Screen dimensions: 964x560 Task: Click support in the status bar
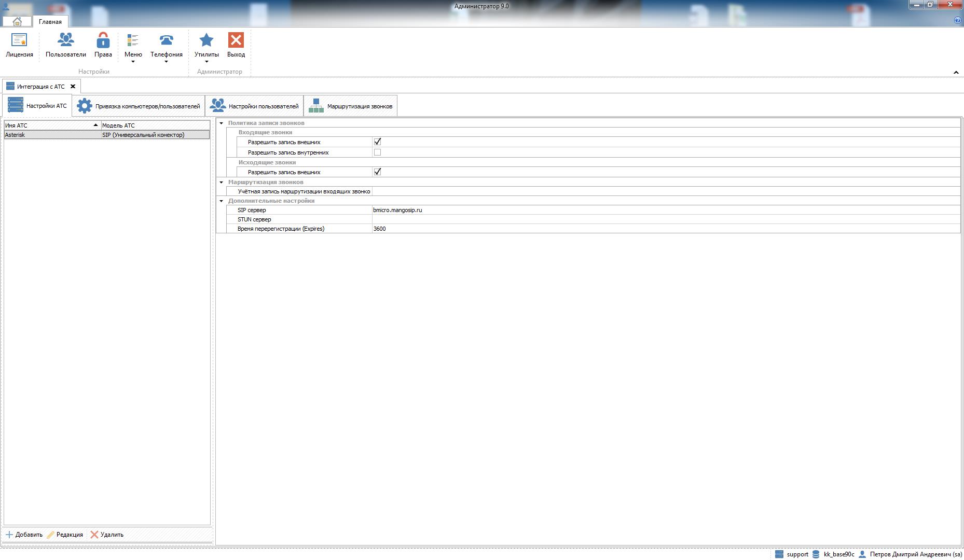point(797,554)
